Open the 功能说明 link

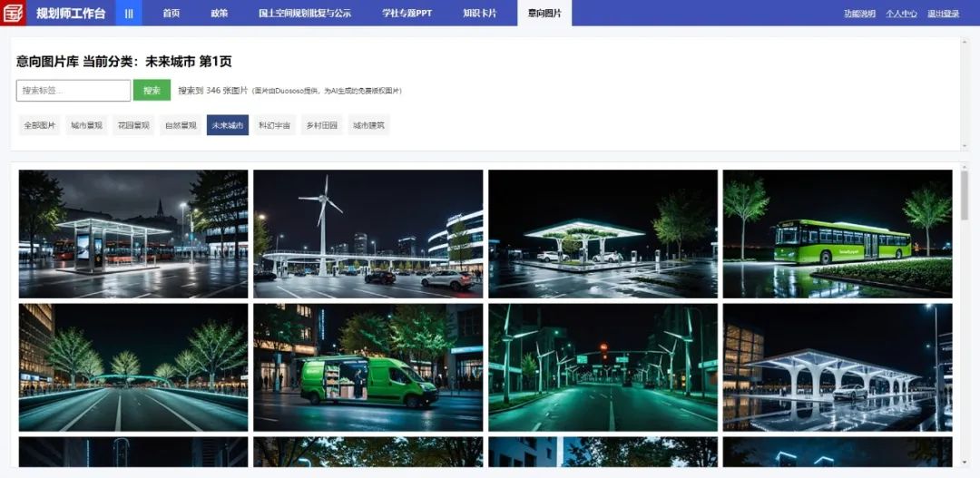tap(859, 14)
